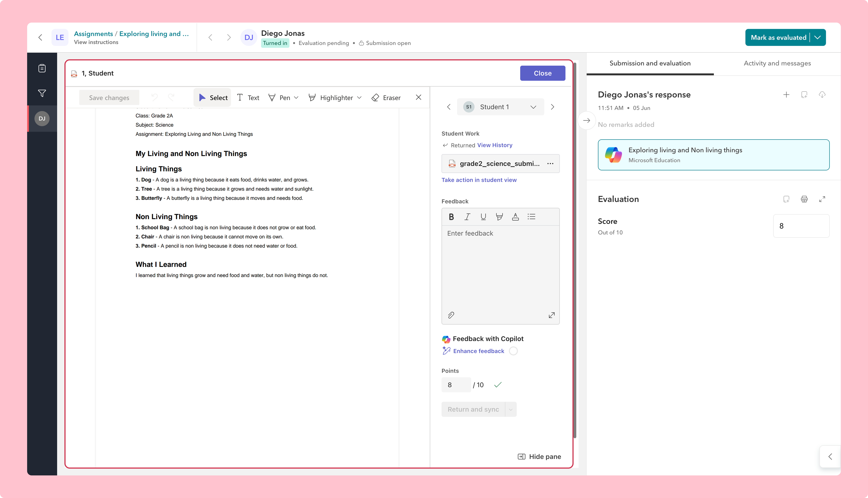Open the grade2_science_submi... file attachment
The width and height of the screenshot is (868, 498).
coord(500,163)
